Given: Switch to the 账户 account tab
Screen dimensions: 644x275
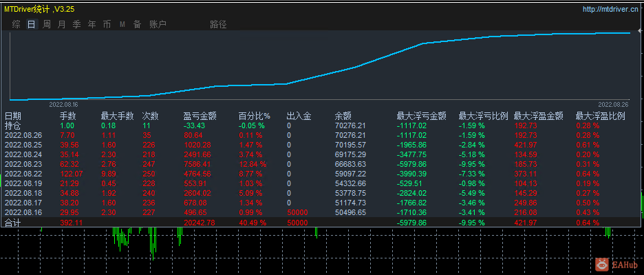Looking at the screenshot, I should point(158,25).
